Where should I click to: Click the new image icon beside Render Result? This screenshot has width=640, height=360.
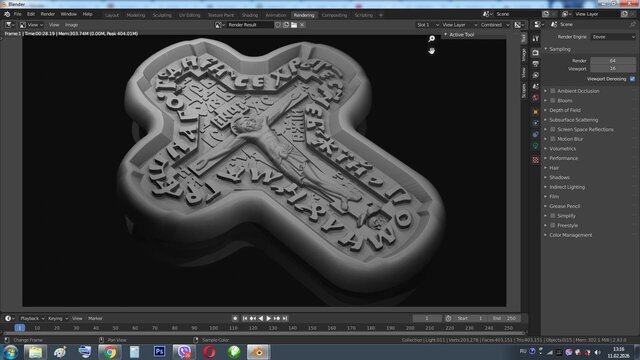click(x=286, y=25)
